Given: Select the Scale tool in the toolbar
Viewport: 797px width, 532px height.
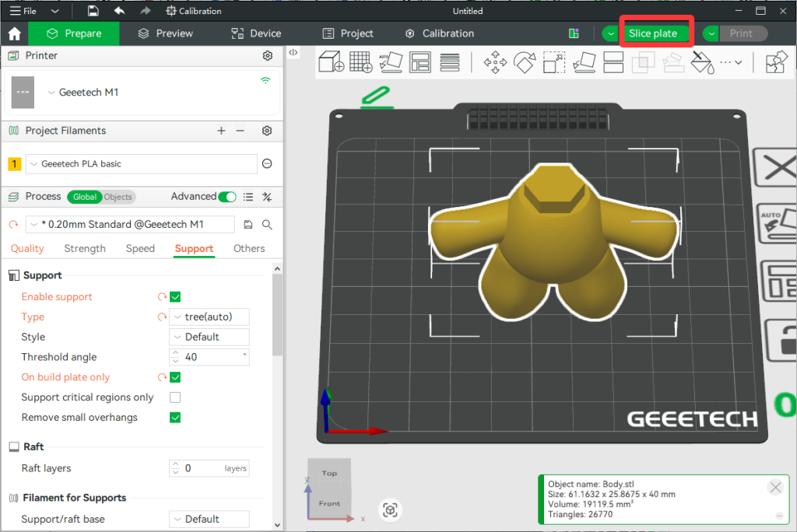Looking at the screenshot, I should [554, 62].
